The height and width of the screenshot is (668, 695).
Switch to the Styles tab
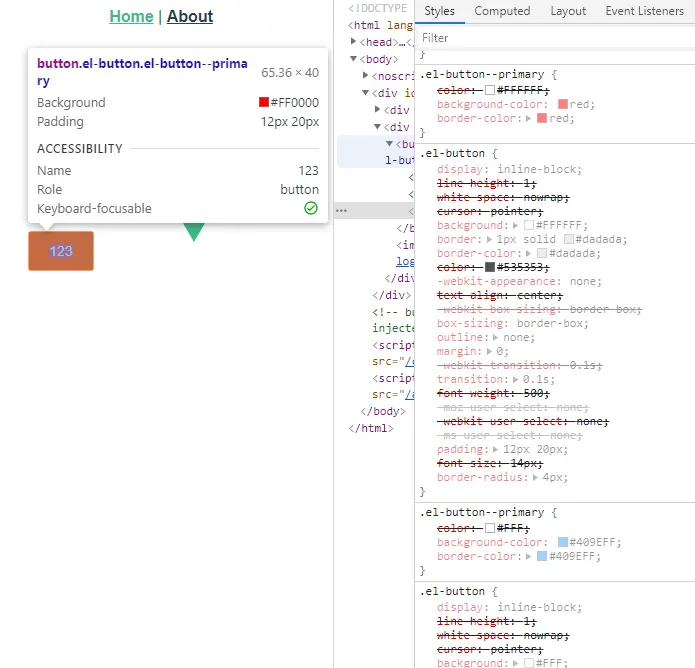click(439, 11)
